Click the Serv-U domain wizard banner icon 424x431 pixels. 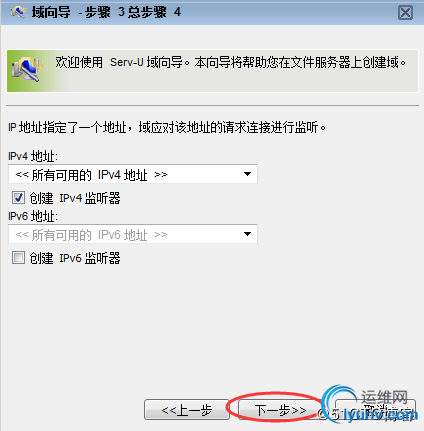coord(27,70)
